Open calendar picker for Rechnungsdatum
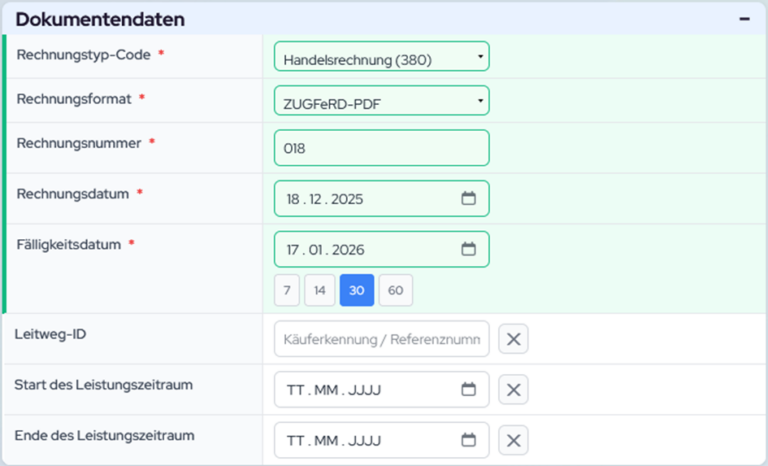Viewport: 768px width, 466px height. coord(468,199)
